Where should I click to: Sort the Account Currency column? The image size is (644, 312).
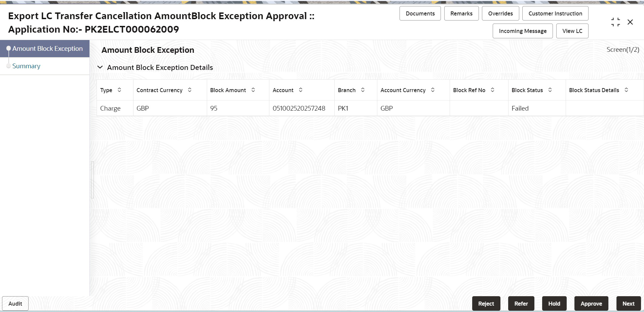coord(433,90)
